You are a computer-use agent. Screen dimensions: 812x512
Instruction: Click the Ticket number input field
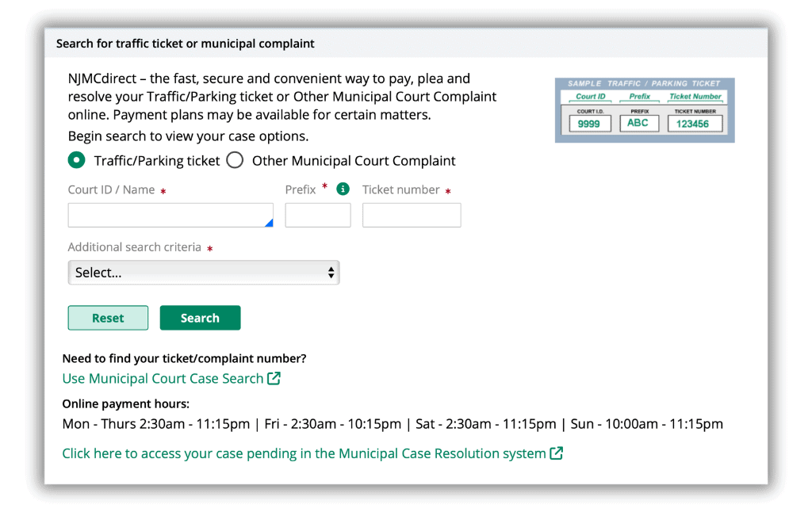pyautogui.click(x=411, y=215)
